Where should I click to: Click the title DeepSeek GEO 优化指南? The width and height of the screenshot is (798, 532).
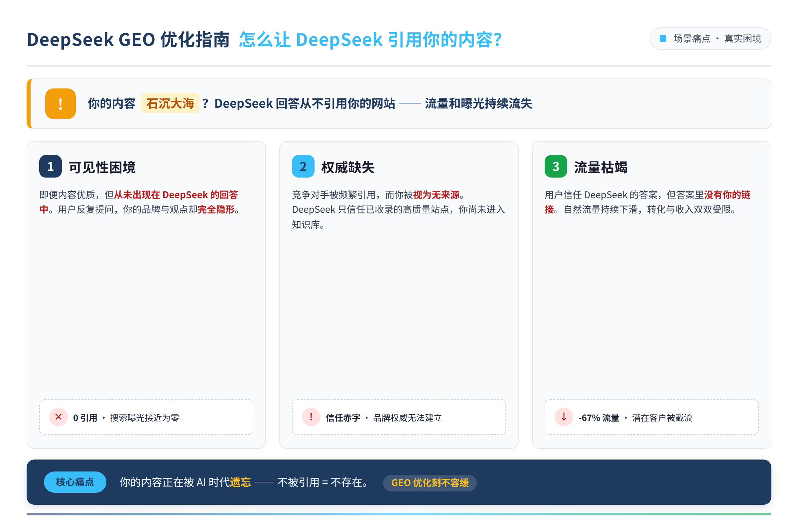[128, 39]
